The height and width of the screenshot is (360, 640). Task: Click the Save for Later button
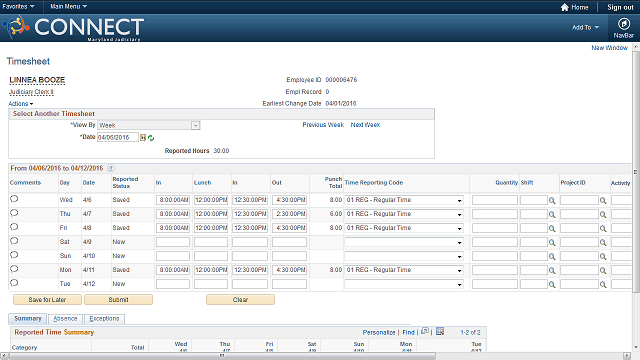click(47, 300)
